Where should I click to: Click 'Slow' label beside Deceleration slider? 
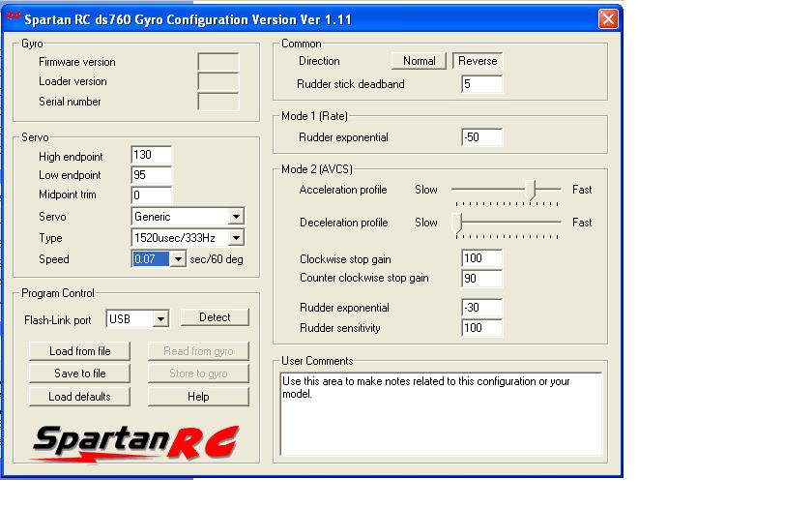426,223
